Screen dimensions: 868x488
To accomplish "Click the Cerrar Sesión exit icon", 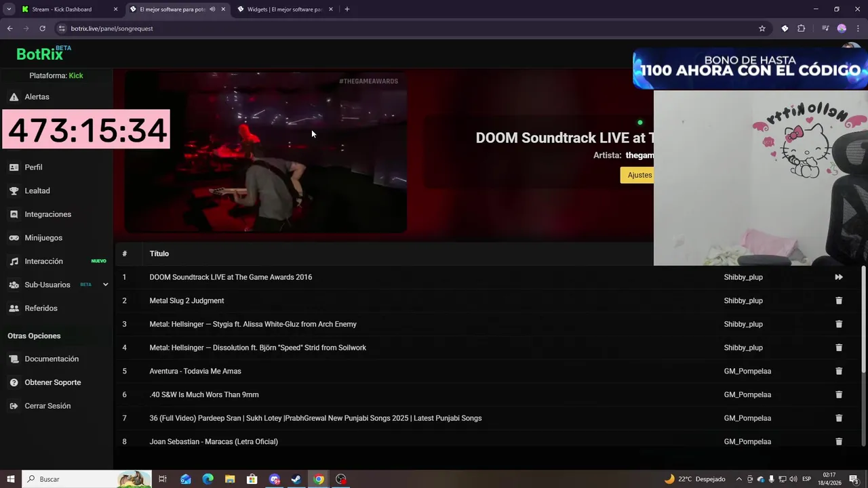I will point(14,406).
